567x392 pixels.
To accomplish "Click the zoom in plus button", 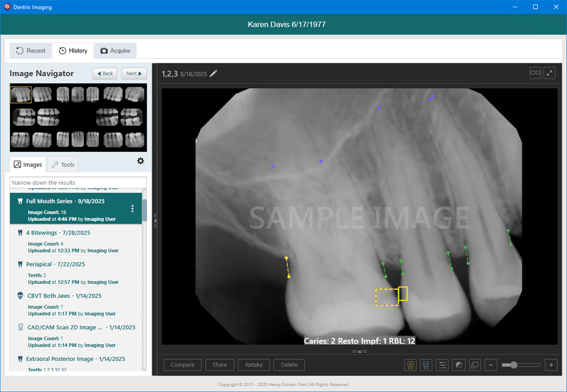I will (551, 365).
